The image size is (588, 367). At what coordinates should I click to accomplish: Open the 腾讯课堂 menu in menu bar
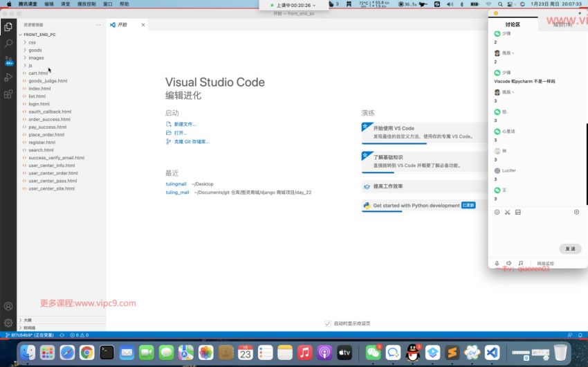click(28, 3)
